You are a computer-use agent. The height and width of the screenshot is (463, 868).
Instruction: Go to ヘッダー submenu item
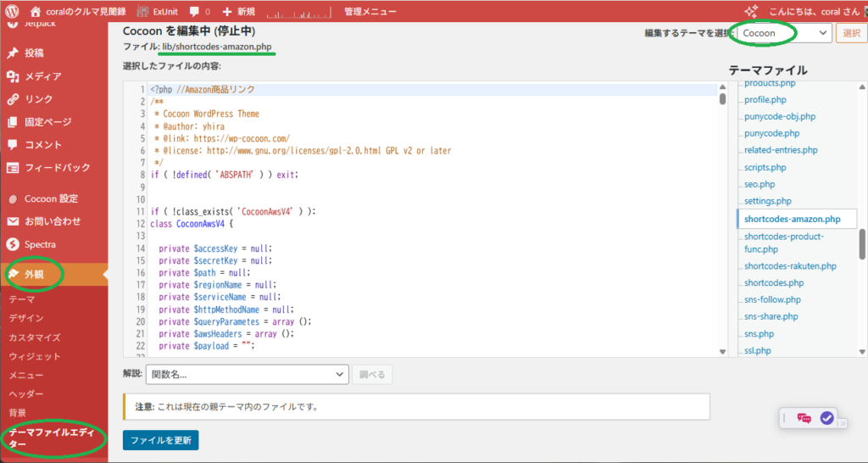click(x=26, y=393)
